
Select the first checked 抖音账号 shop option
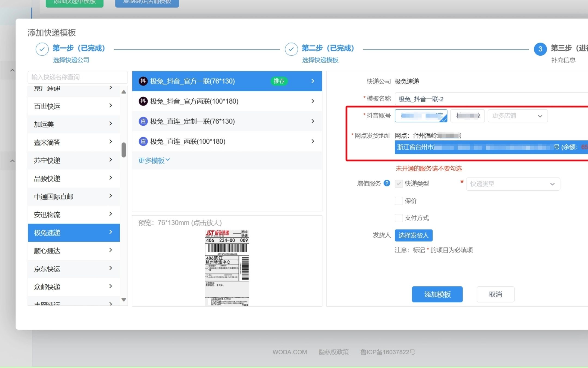tap(421, 116)
